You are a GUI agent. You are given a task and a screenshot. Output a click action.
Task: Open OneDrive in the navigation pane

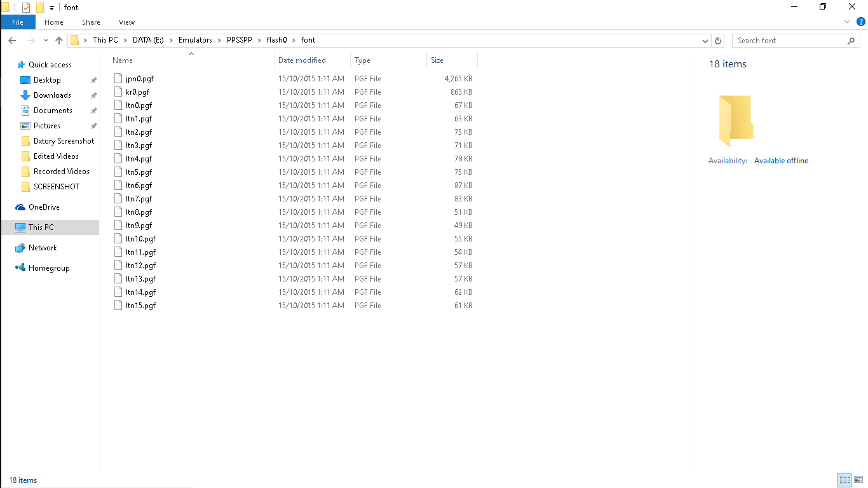pyautogui.click(x=43, y=207)
